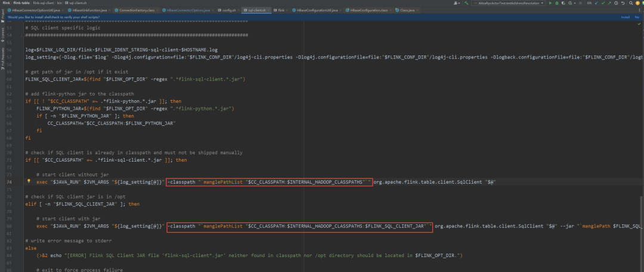This screenshot has width=644, height=272.
Task: Close the sql-client.sh editor tab
Action: pyautogui.click(x=268, y=10)
